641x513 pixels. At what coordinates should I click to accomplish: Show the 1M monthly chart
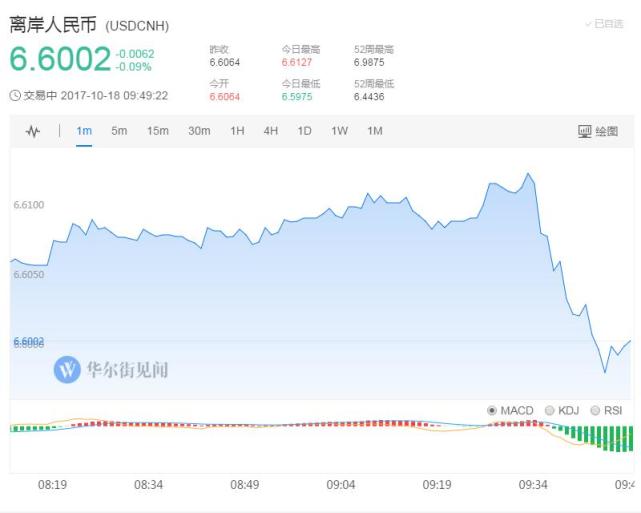[374, 131]
